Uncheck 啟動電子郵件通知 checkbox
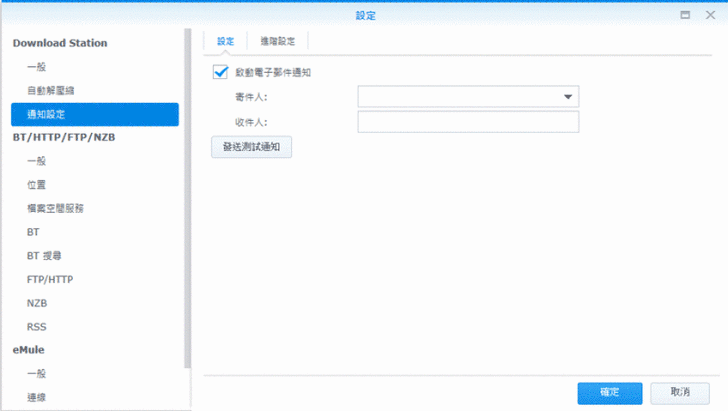The width and height of the screenshot is (728, 411). point(221,72)
